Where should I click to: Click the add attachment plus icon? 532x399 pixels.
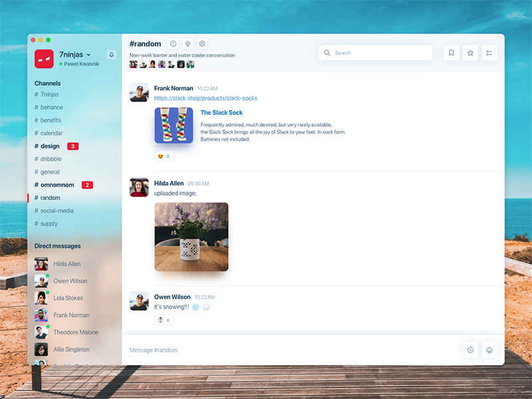(470, 350)
